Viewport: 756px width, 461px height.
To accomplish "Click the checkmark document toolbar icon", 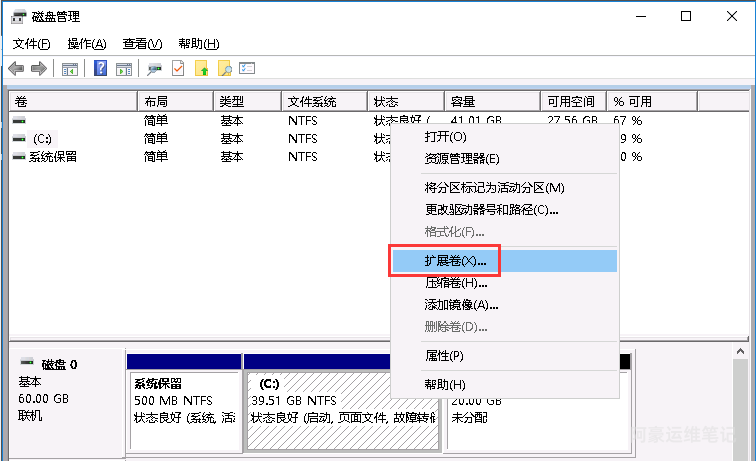I will pos(178,69).
